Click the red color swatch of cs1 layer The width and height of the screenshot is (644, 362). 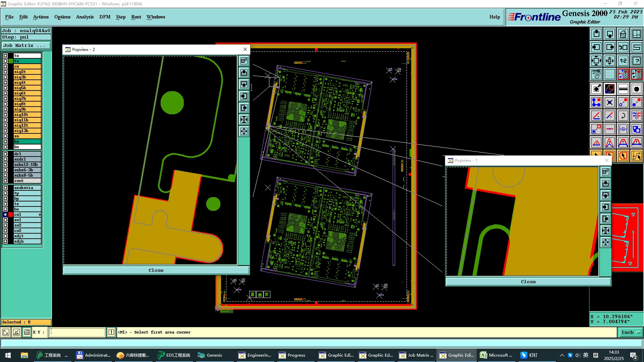pyautogui.click(x=11, y=215)
